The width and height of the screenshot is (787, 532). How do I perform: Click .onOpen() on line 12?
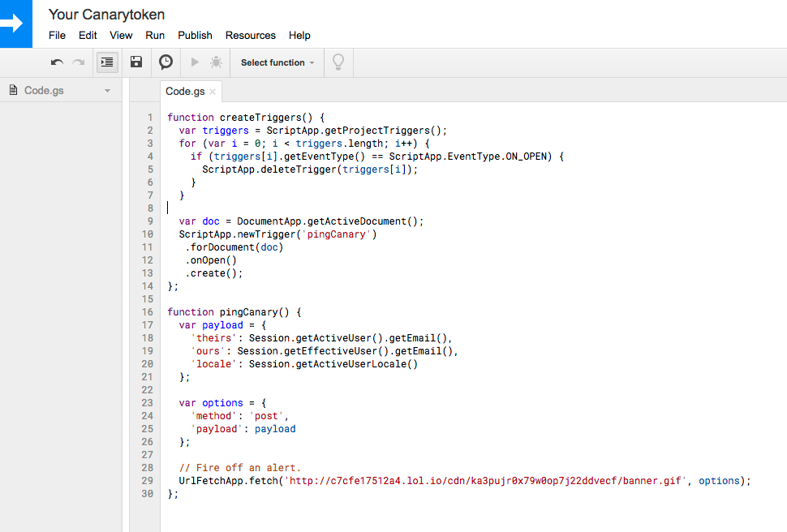pyautogui.click(x=211, y=260)
